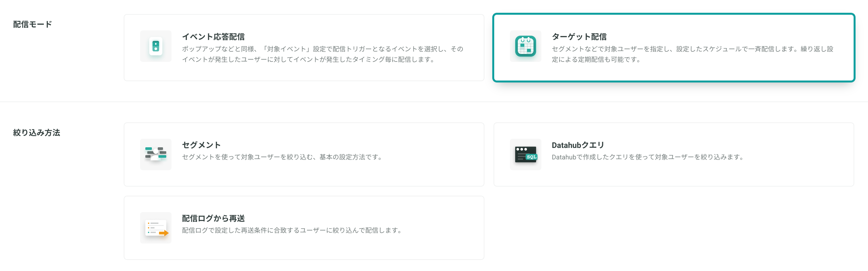This screenshot has height=271, width=868.
Task: Click the ターゲット配信 calendar icon
Action: click(x=525, y=46)
